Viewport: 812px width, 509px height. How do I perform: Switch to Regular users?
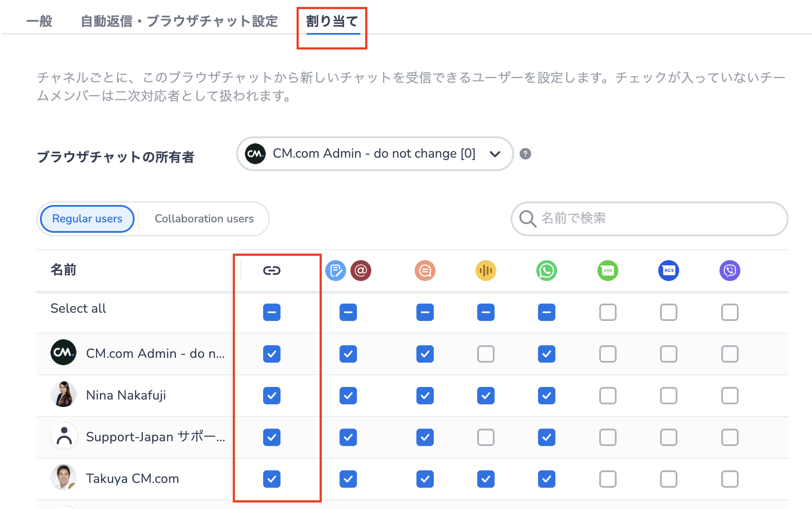[87, 219]
